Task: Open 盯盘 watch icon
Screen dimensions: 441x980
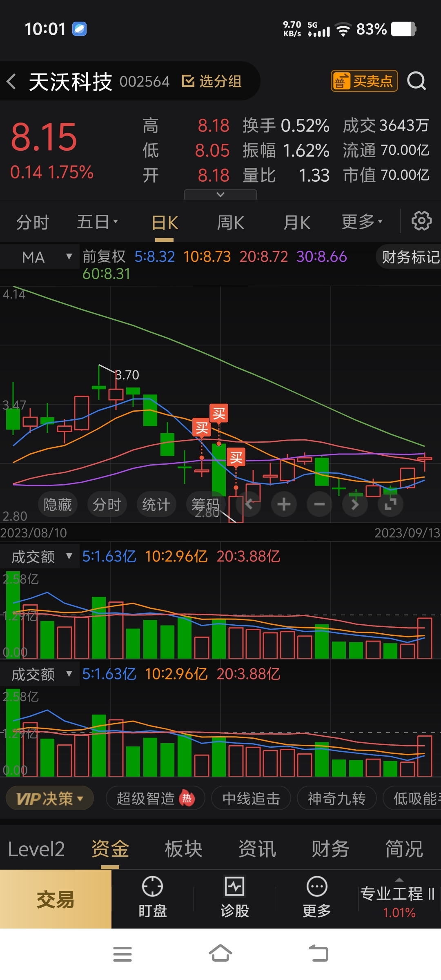Action: [x=152, y=898]
